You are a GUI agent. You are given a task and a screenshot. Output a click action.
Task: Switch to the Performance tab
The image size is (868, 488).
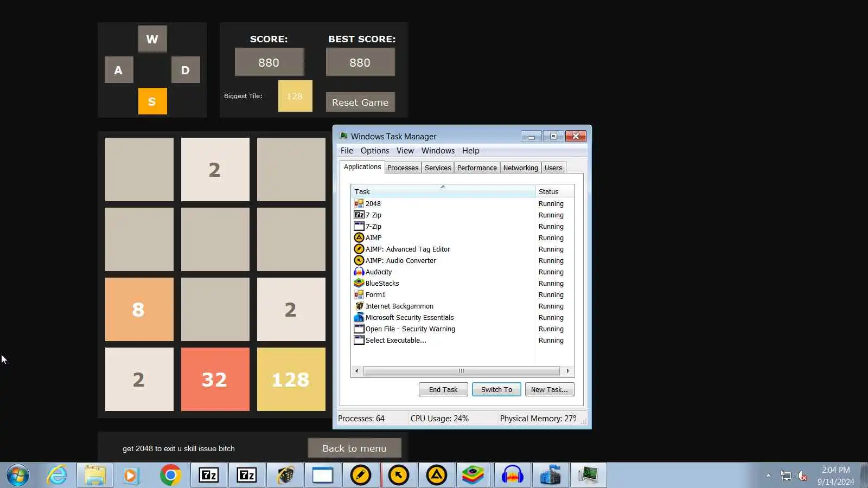coord(477,168)
